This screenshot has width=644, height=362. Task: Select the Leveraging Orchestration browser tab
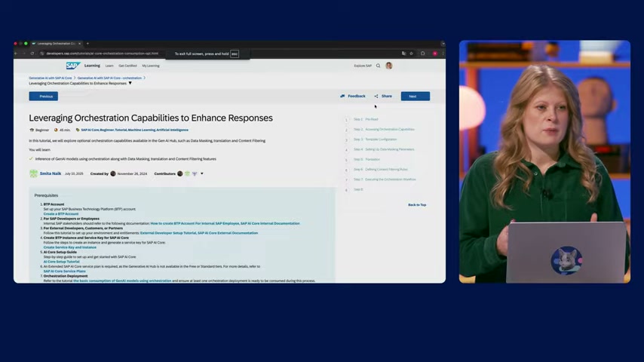(57, 44)
